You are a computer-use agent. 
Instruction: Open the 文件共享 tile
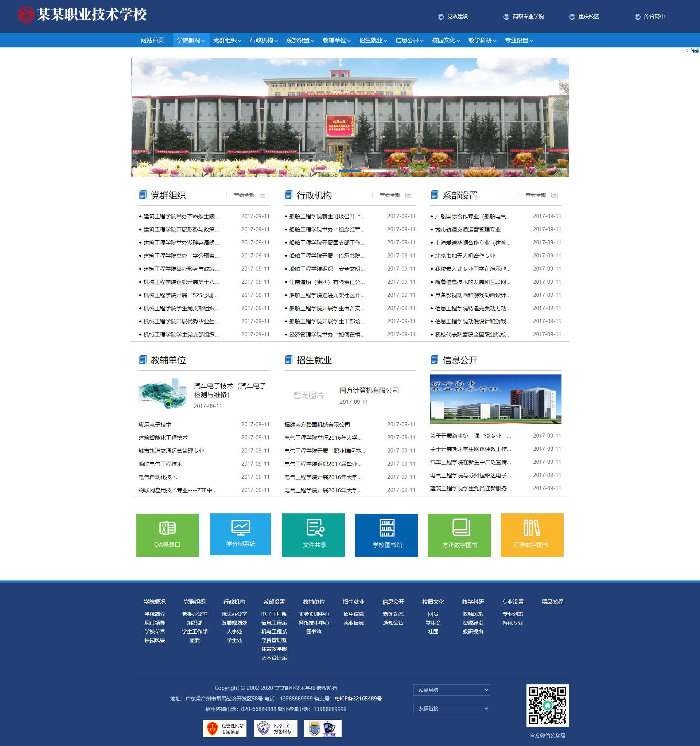[x=313, y=535]
